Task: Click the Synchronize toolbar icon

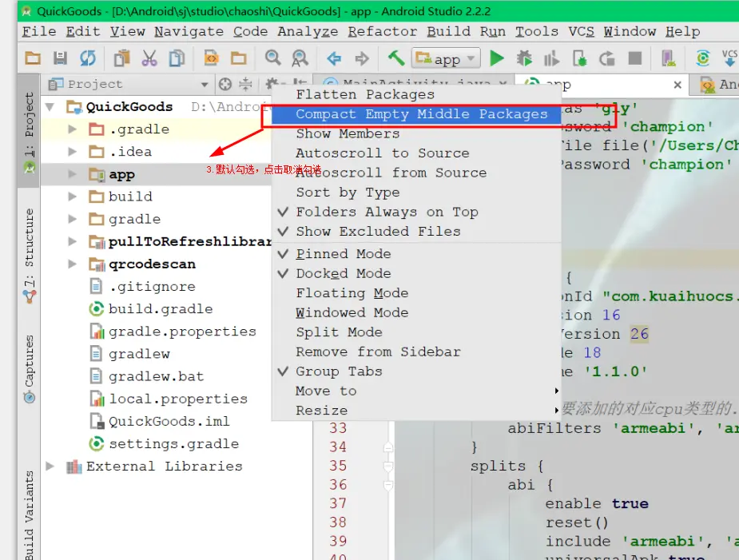Action: coord(88,58)
